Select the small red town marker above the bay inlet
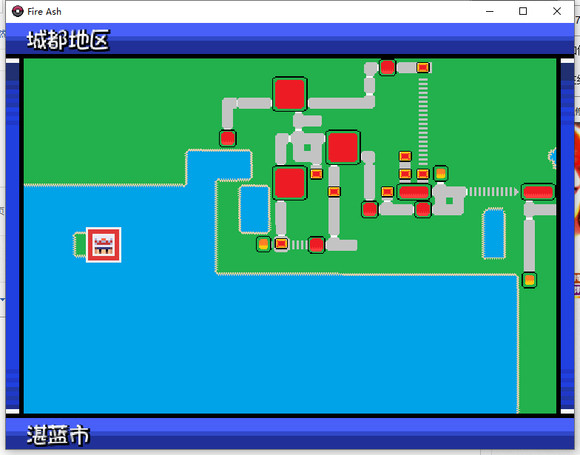This screenshot has width=580, height=455. click(227, 138)
